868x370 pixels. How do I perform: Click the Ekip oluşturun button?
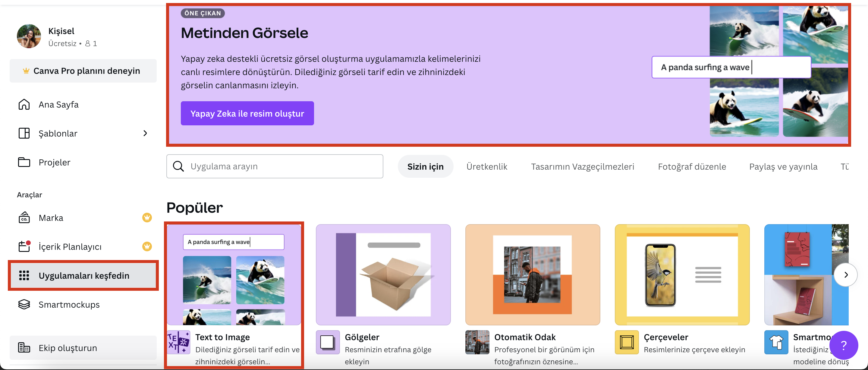83,348
